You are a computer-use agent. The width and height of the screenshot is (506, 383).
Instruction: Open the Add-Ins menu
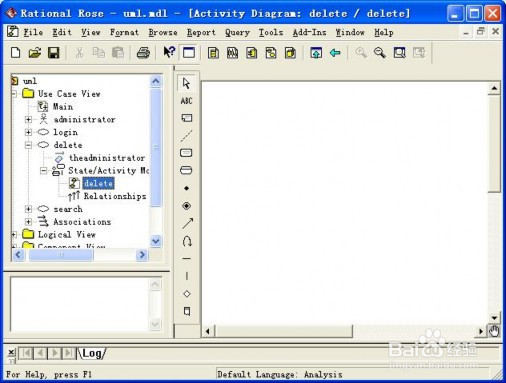tap(309, 32)
